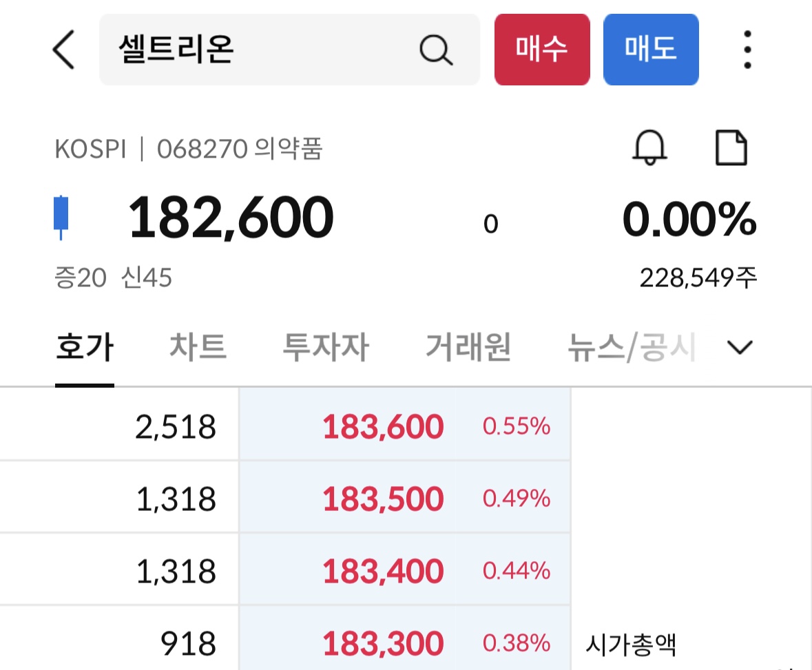Tap the blue candlestick icon
The height and width of the screenshot is (670, 812).
(61, 218)
